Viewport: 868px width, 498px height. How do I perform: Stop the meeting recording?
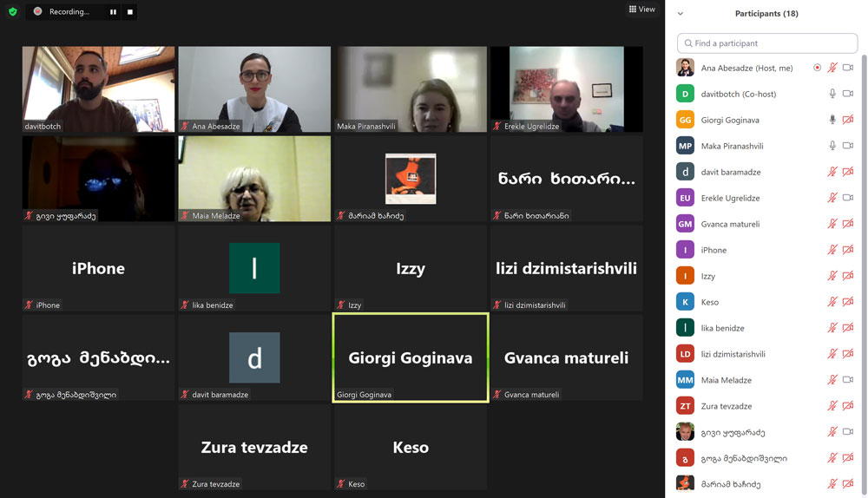[x=130, y=12]
